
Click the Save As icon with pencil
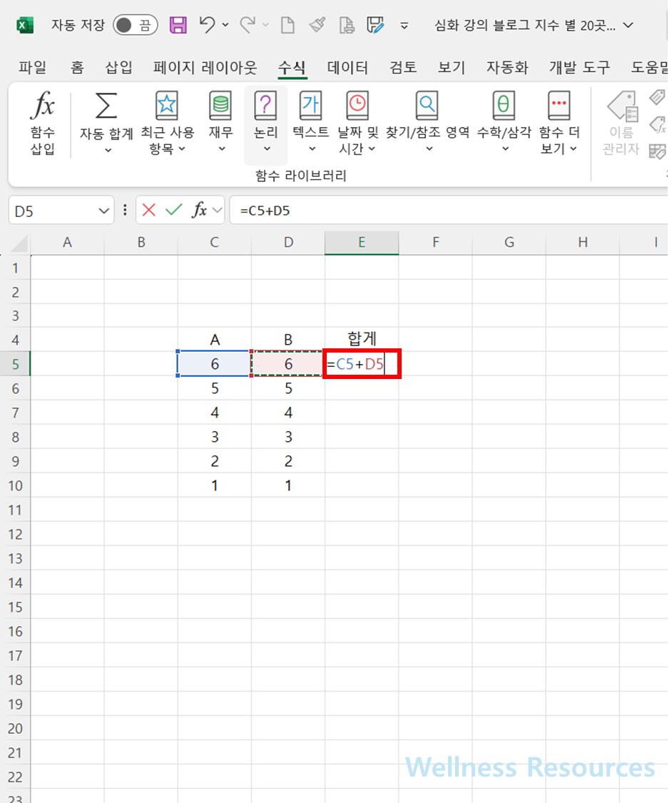coord(375,24)
